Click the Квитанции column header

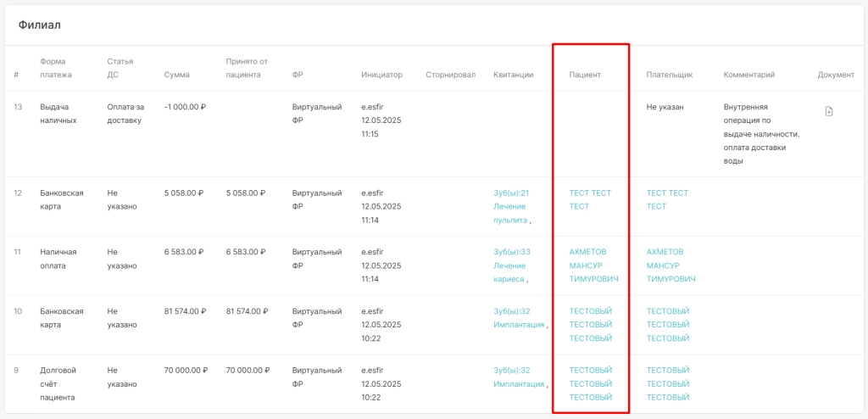[x=513, y=75]
